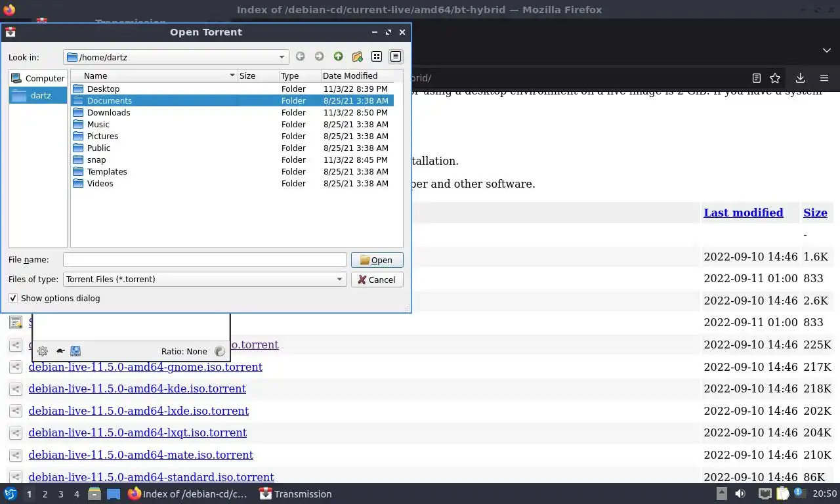840x504 pixels.
Task: Sort files by the Name column header
Action: 154,75
